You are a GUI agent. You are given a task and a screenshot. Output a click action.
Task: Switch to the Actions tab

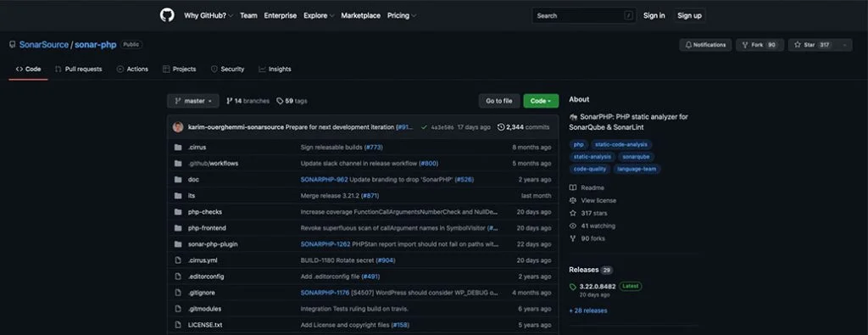click(132, 70)
